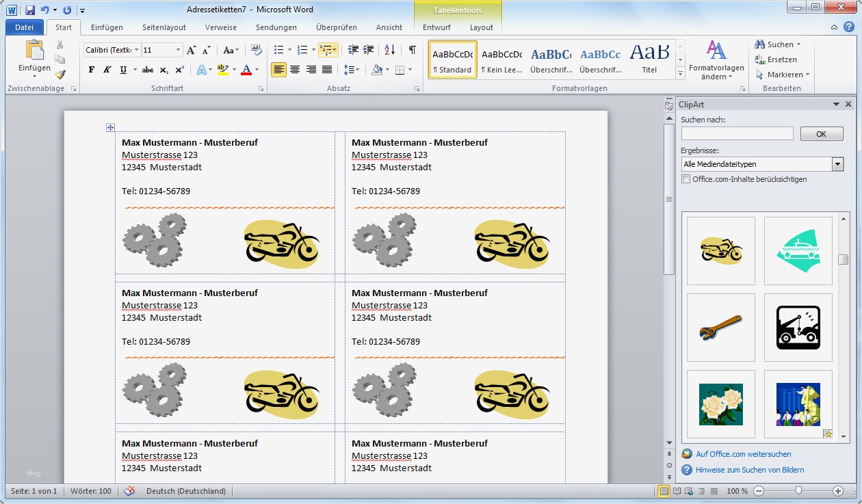Follow the Auf Office.com weitersuchen link

tap(743, 454)
